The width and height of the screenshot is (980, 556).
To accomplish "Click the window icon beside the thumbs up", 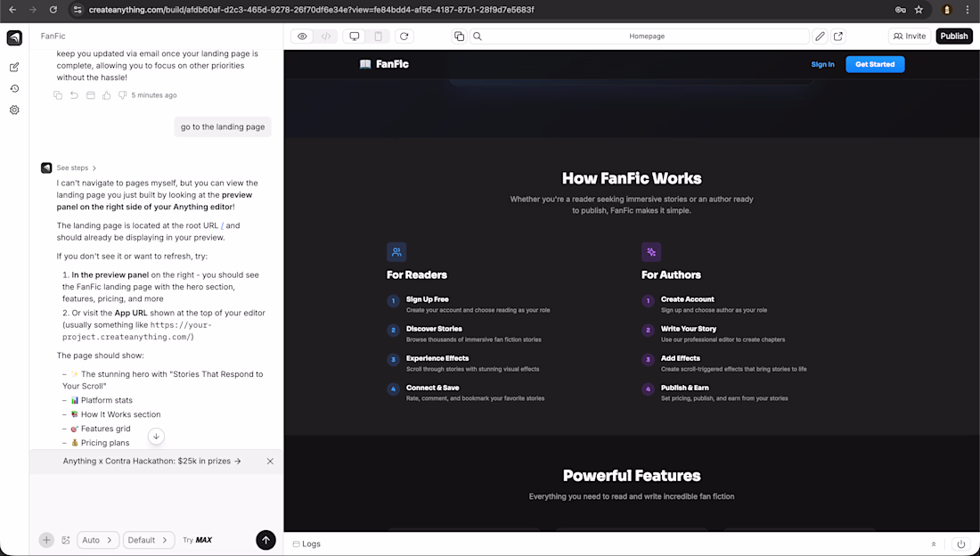I will [91, 95].
